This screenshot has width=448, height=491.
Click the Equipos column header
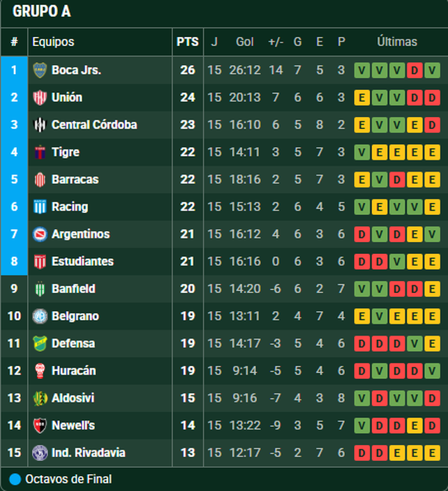click(53, 42)
